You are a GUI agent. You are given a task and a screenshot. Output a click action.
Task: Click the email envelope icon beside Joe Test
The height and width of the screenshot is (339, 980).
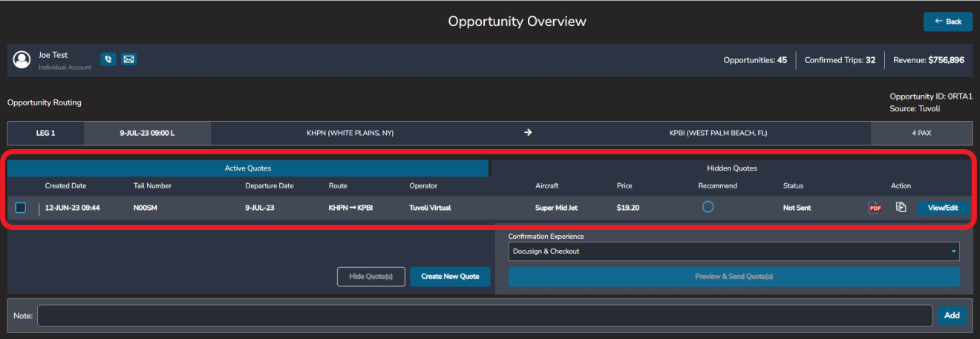click(128, 59)
